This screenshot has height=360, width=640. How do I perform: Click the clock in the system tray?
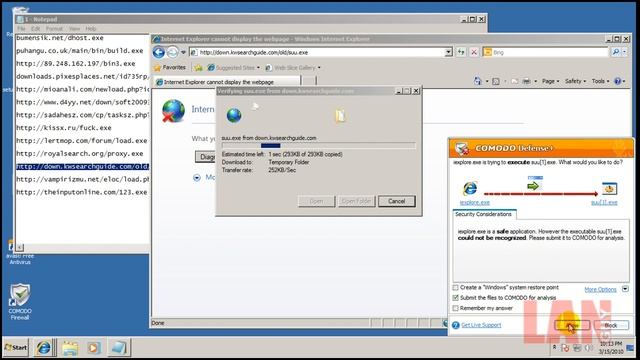611,347
